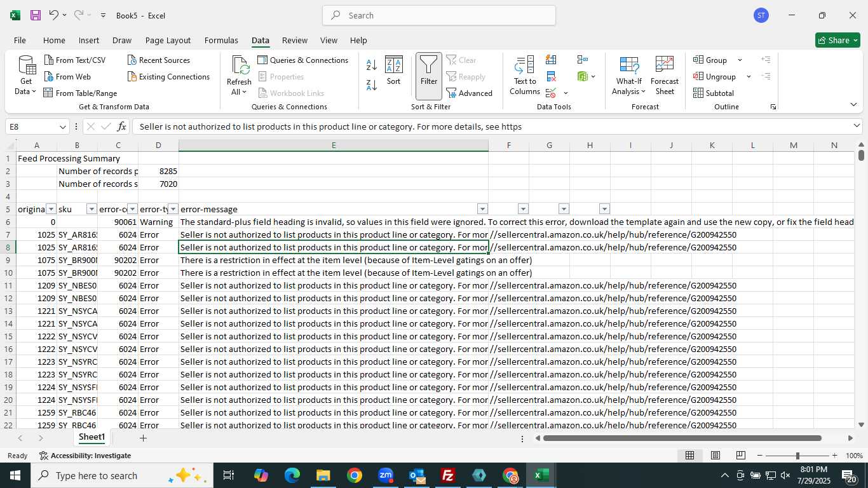The height and width of the screenshot is (488, 868).
Task: Expand the What-If Analysis menu
Action: click(x=629, y=76)
